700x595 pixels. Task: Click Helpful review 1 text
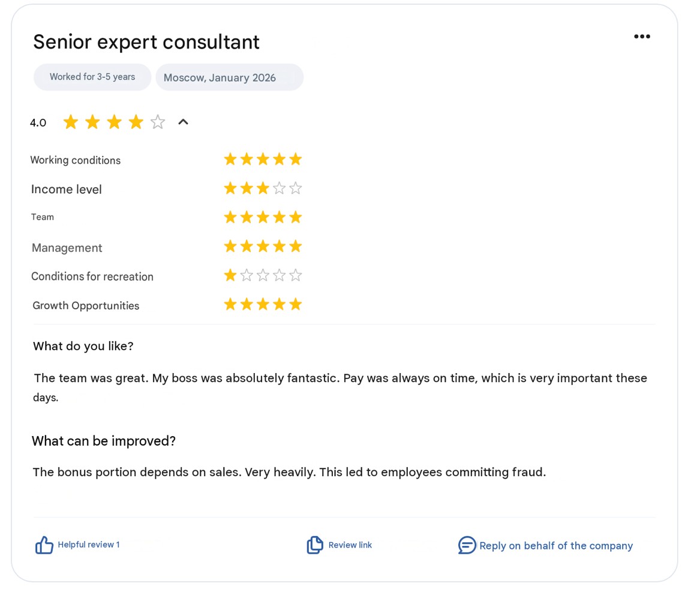click(x=89, y=545)
